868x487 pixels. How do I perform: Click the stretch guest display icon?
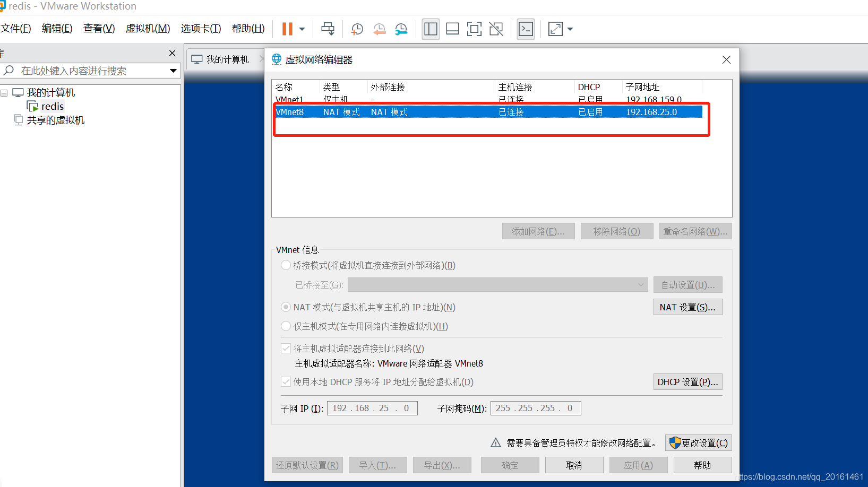coord(555,29)
